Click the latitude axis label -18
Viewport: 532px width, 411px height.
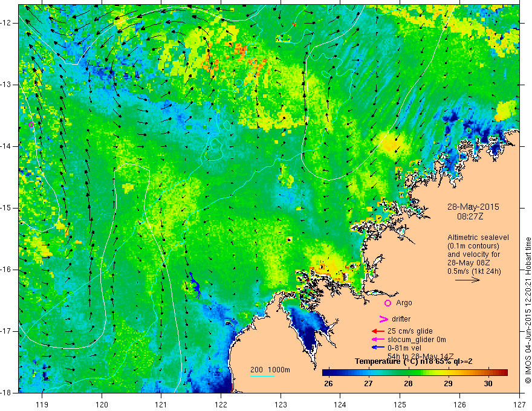pyautogui.click(x=7, y=393)
